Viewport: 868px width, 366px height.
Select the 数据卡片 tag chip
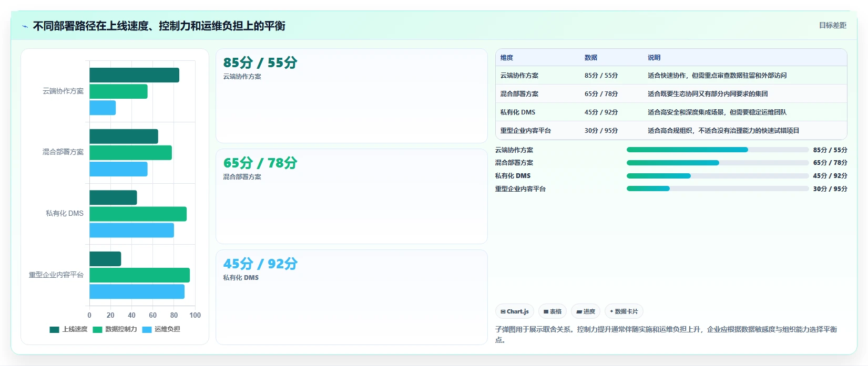(x=624, y=311)
